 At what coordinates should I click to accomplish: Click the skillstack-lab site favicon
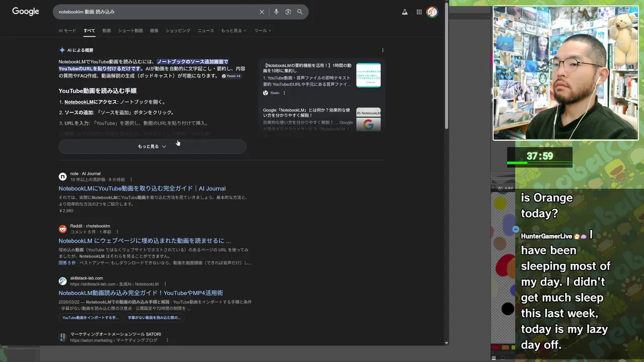tap(63, 281)
